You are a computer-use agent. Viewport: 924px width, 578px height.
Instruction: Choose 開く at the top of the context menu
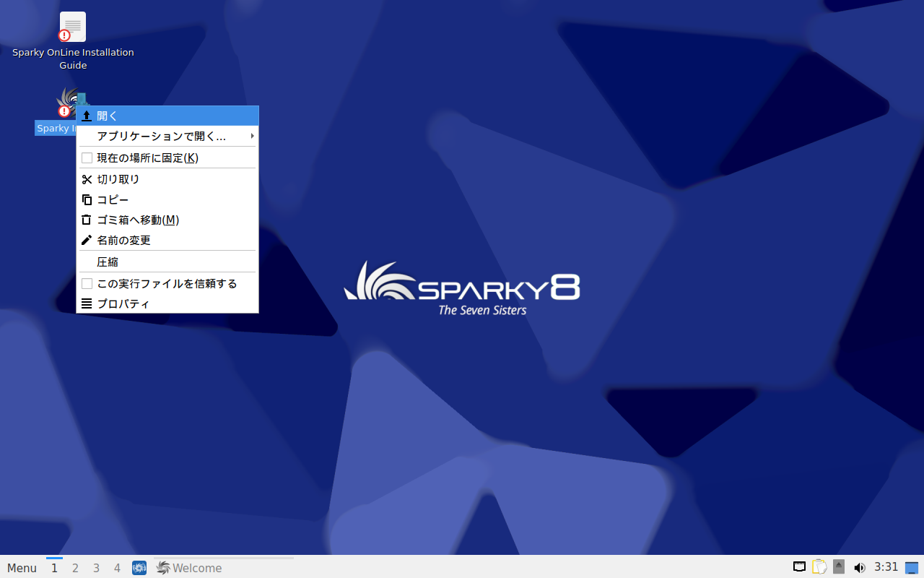[167, 116]
